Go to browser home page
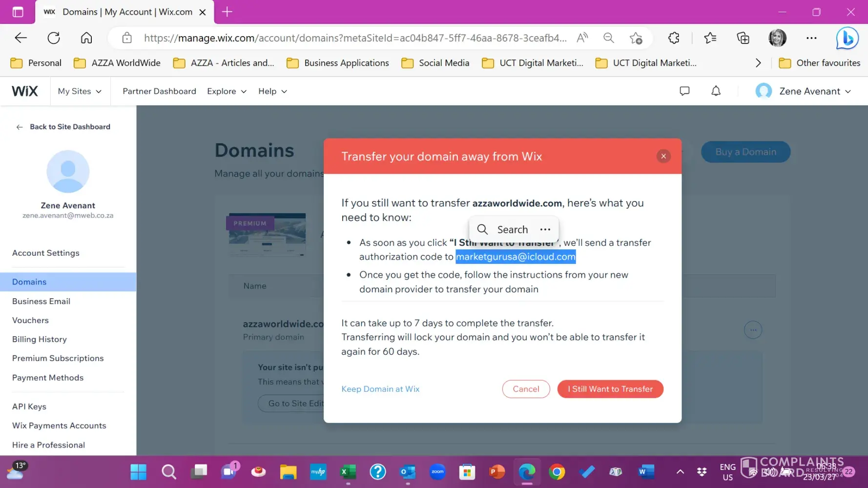868x488 pixels. pyautogui.click(x=86, y=38)
